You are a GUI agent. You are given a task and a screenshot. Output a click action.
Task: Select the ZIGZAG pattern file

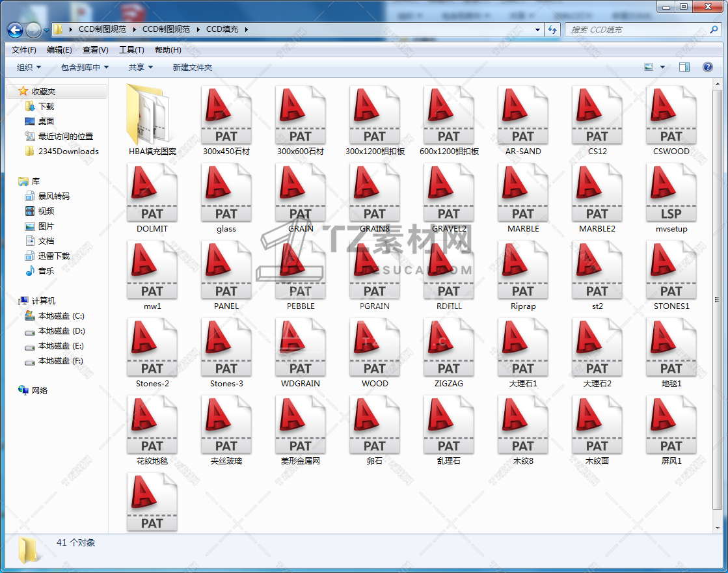[449, 353]
